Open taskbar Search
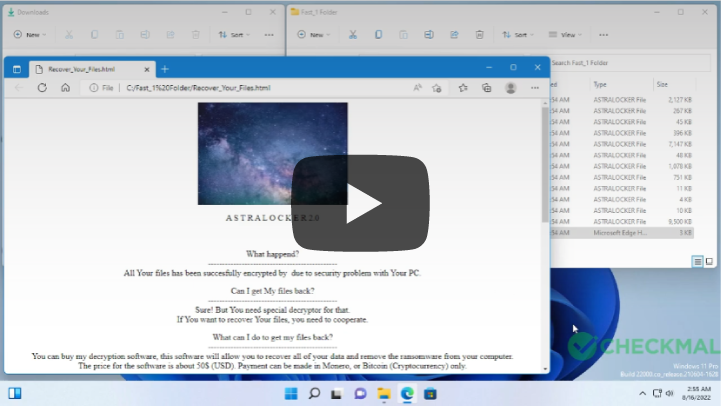The height and width of the screenshot is (407, 721). pos(314,394)
